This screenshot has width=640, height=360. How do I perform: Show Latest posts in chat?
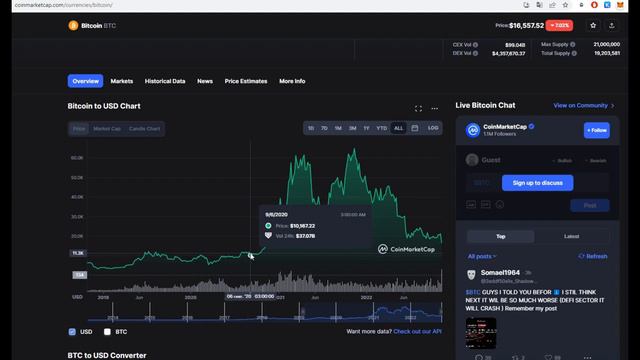click(x=571, y=236)
